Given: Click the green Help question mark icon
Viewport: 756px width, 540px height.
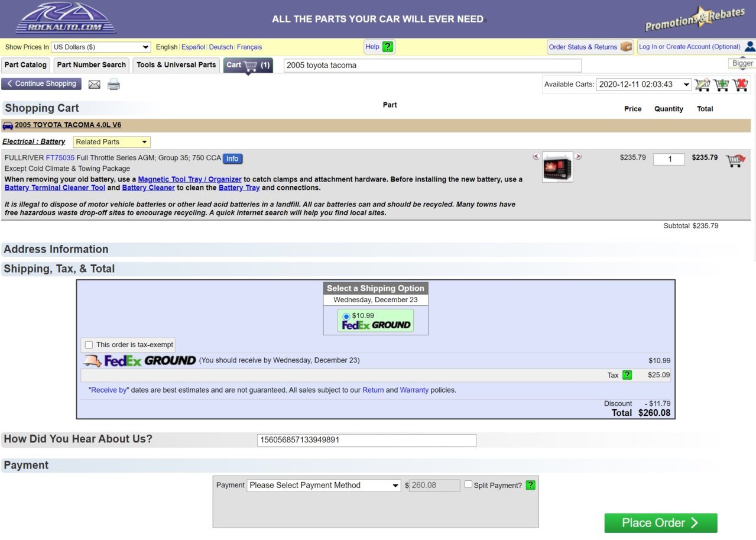Looking at the screenshot, I should pos(387,47).
